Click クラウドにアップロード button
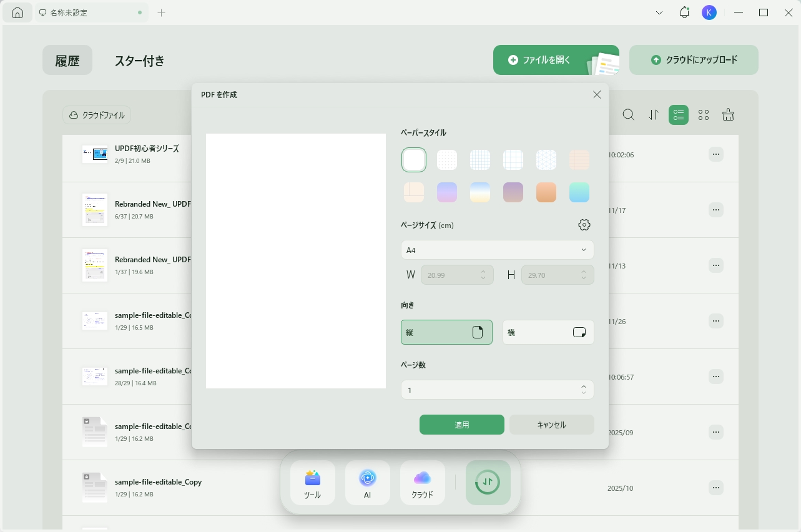The width and height of the screenshot is (801, 532). (x=694, y=60)
